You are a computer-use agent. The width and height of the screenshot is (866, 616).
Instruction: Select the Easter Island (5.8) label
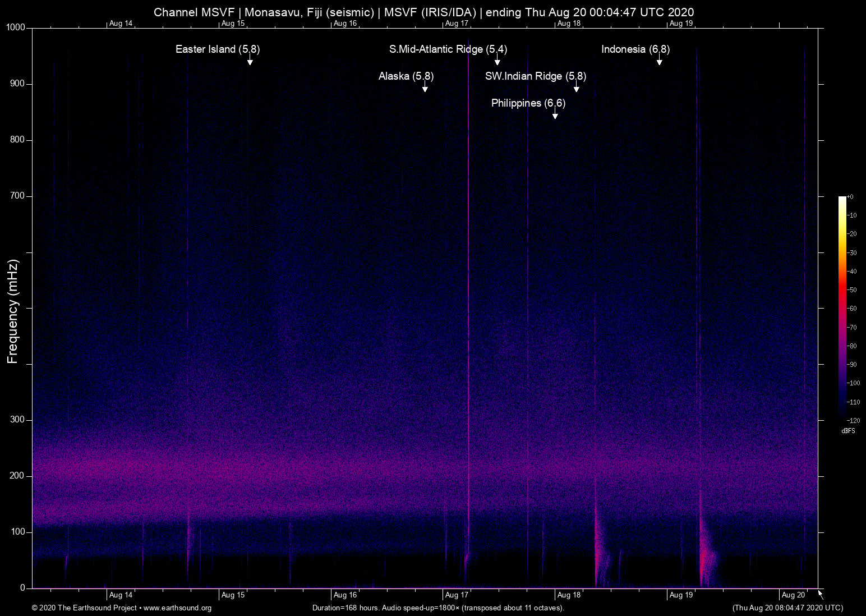coord(218,49)
